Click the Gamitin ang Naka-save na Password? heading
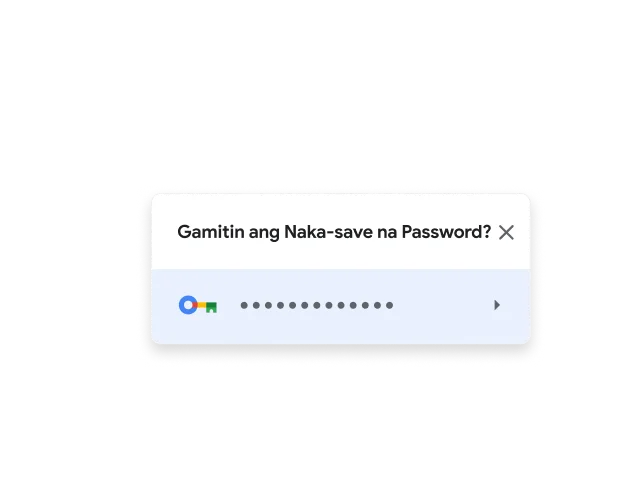The width and height of the screenshot is (640, 480). tap(334, 232)
